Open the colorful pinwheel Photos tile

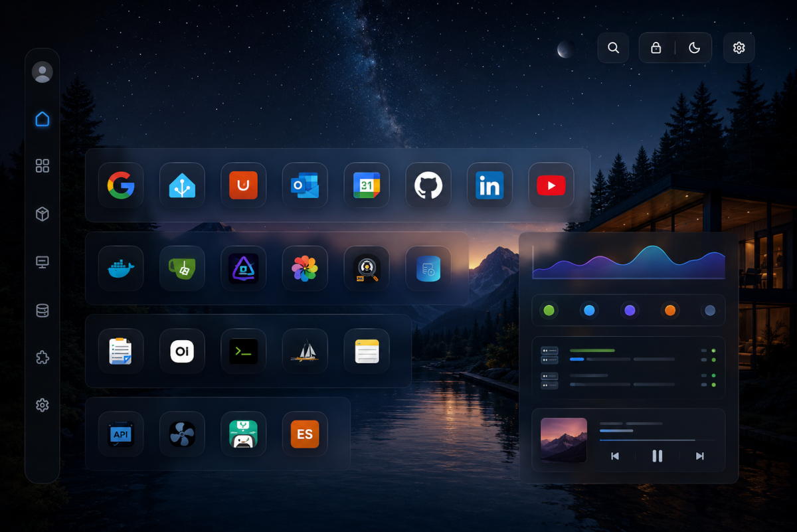(x=305, y=268)
